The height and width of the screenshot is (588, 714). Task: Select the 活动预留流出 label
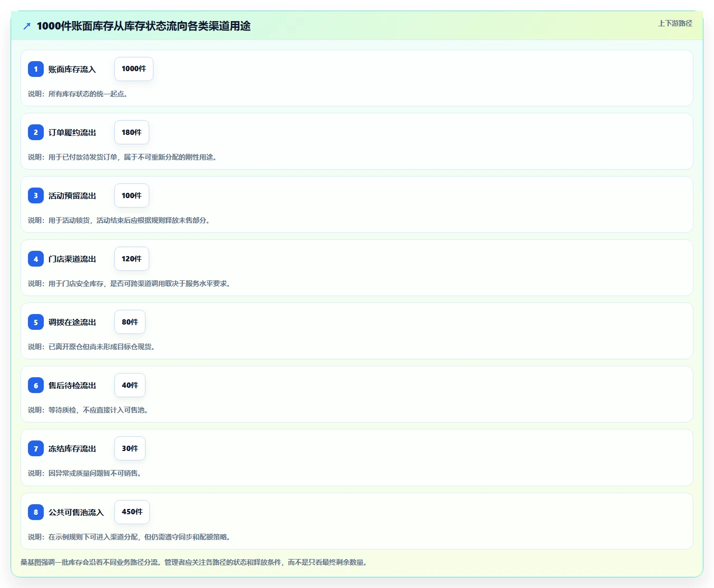tap(72, 196)
